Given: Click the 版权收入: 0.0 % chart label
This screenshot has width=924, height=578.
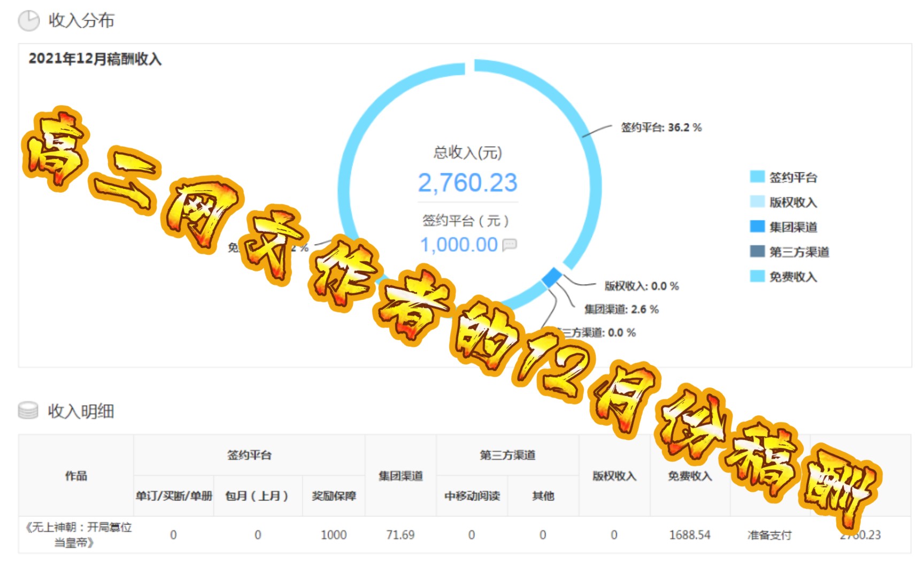Looking at the screenshot, I should point(641,286).
